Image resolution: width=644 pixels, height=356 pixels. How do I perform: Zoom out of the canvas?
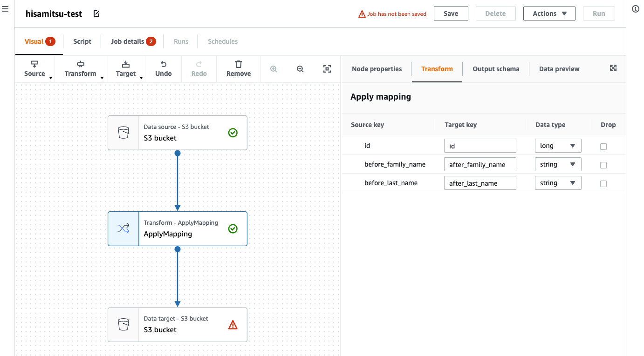coord(301,69)
